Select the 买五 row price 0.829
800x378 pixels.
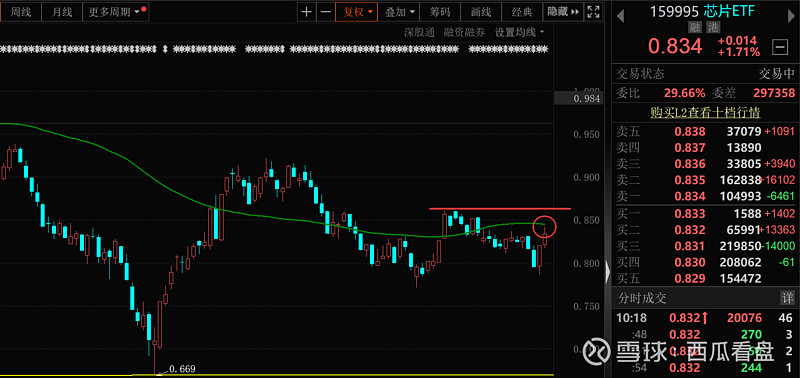690,279
